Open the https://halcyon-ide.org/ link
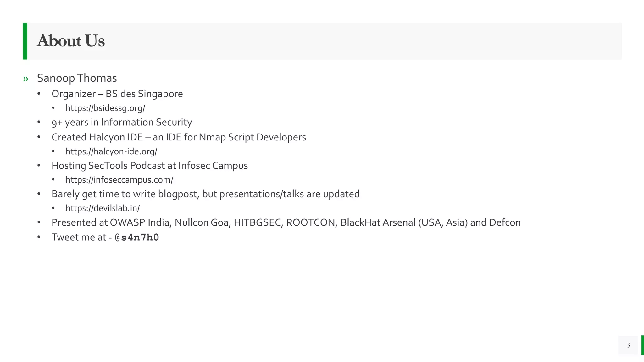Viewport: 644px width, 362px height. (x=111, y=151)
